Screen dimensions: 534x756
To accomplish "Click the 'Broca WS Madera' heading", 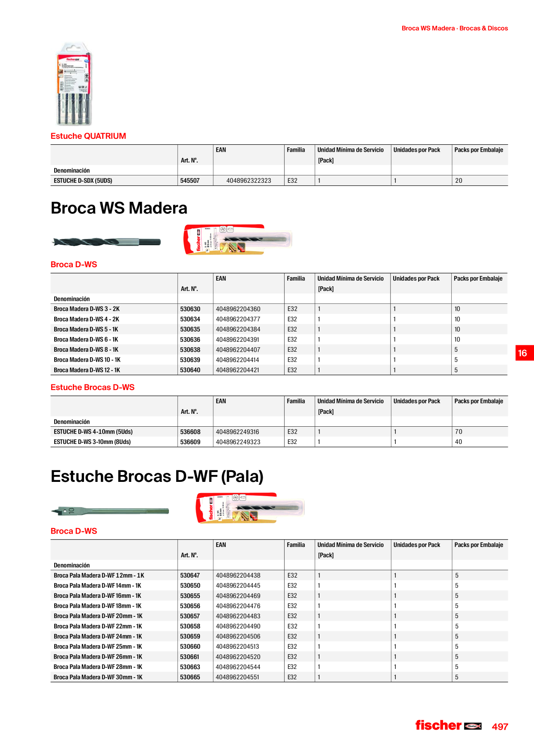I will pos(119,208).
